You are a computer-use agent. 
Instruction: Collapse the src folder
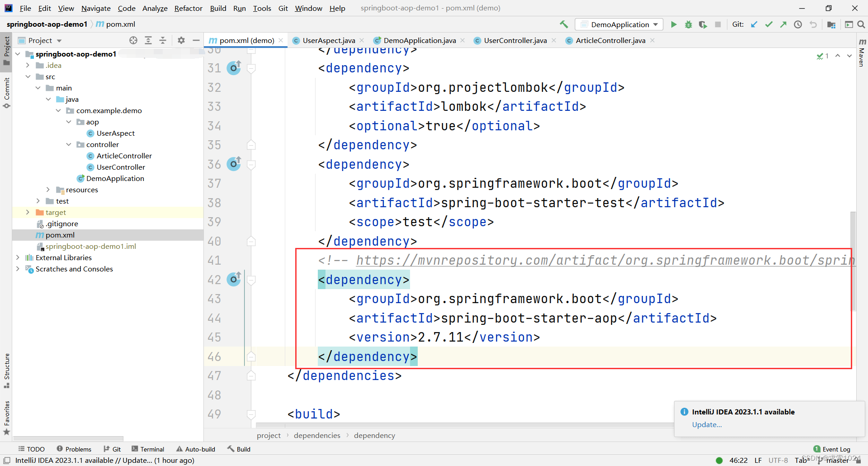(x=28, y=76)
